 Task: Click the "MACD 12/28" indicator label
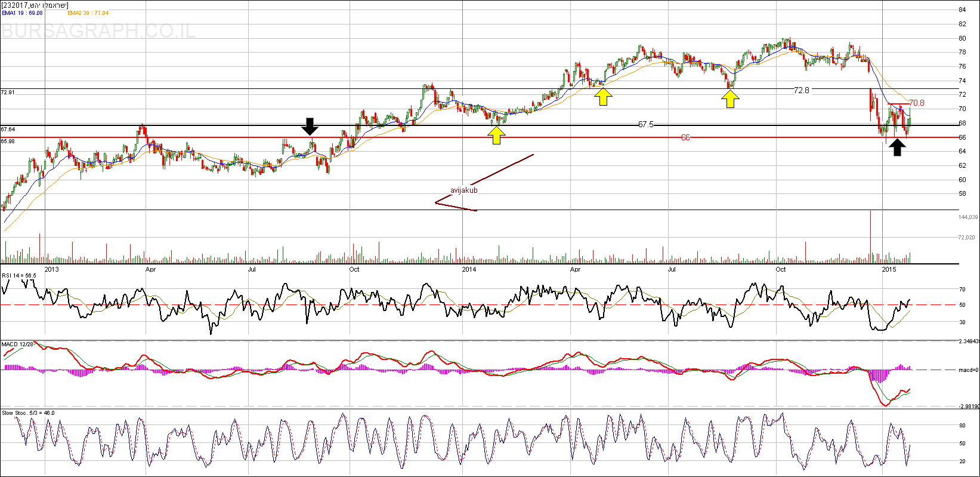[17, 344]
